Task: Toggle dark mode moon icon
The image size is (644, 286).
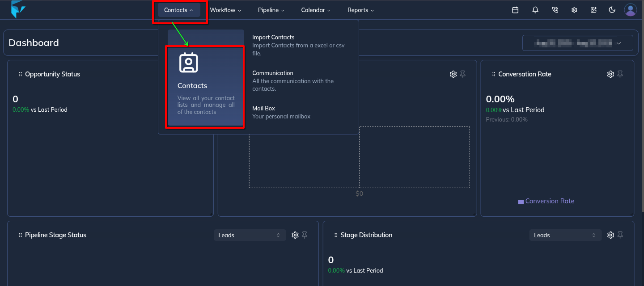Action: click(x=612, y=10)
